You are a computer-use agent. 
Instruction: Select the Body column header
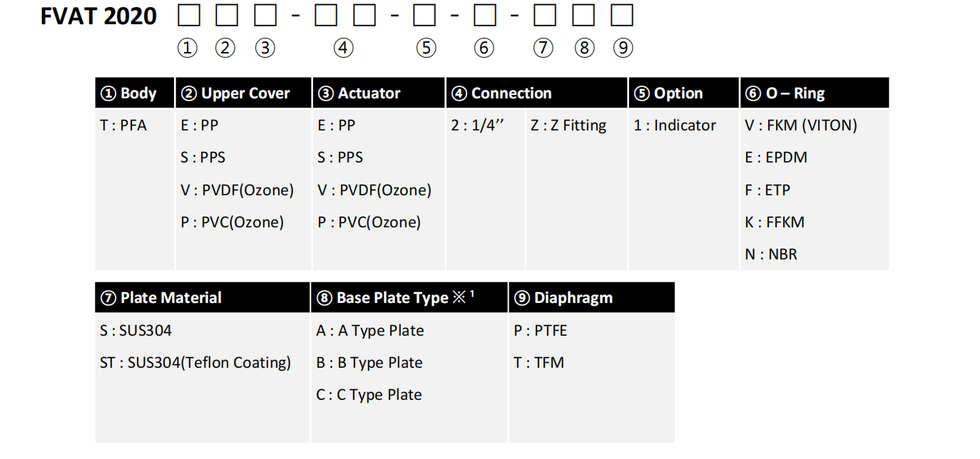(x=135, y=93)
